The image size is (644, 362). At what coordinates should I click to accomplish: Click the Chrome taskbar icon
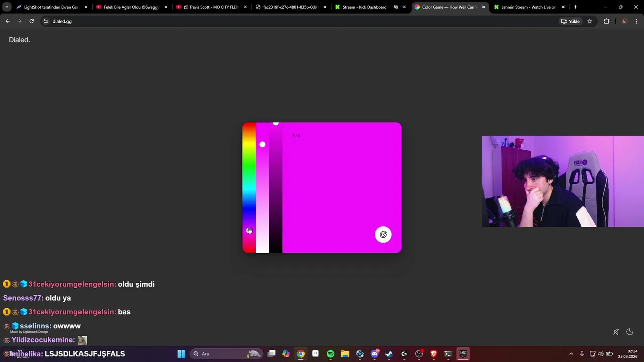[x=301, y=354]
